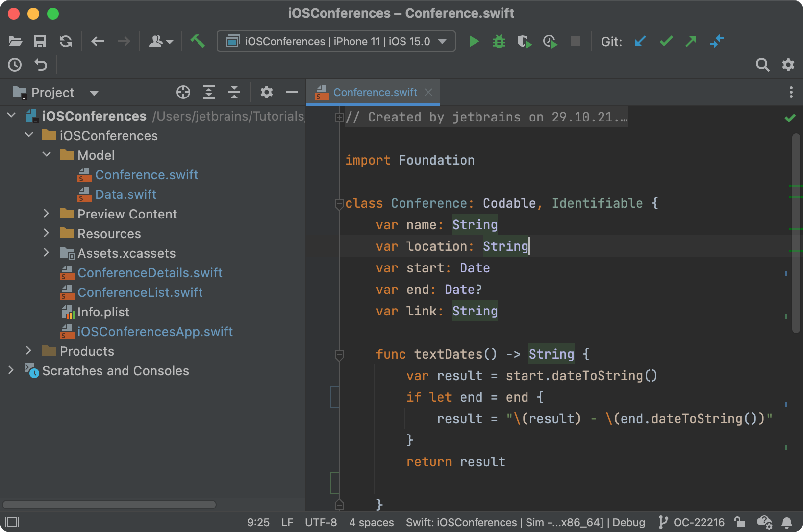Select ConferenceDetails.swift file
Screen dimensions: 803x532
click(141, 273)
